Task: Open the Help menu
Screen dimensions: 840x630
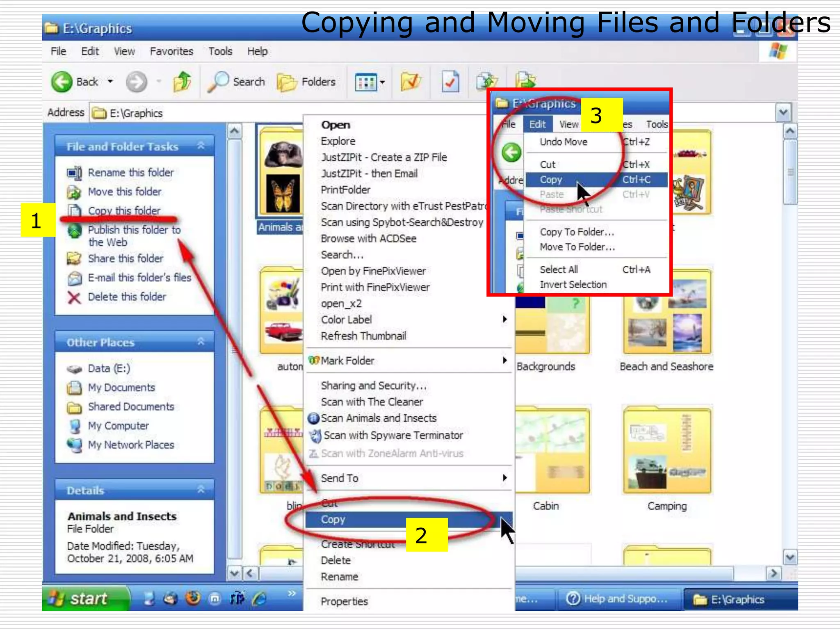Action: (257, 51)
